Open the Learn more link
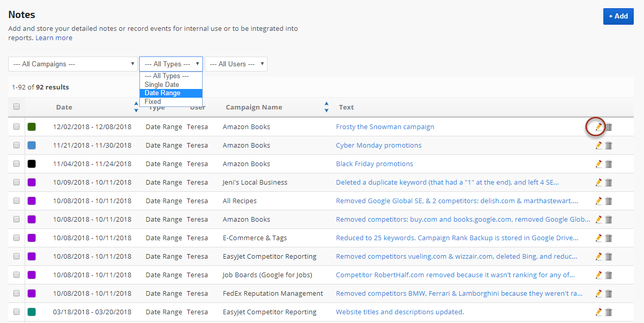The width and height of the screenshot is (644, 323). click(54, 38)
